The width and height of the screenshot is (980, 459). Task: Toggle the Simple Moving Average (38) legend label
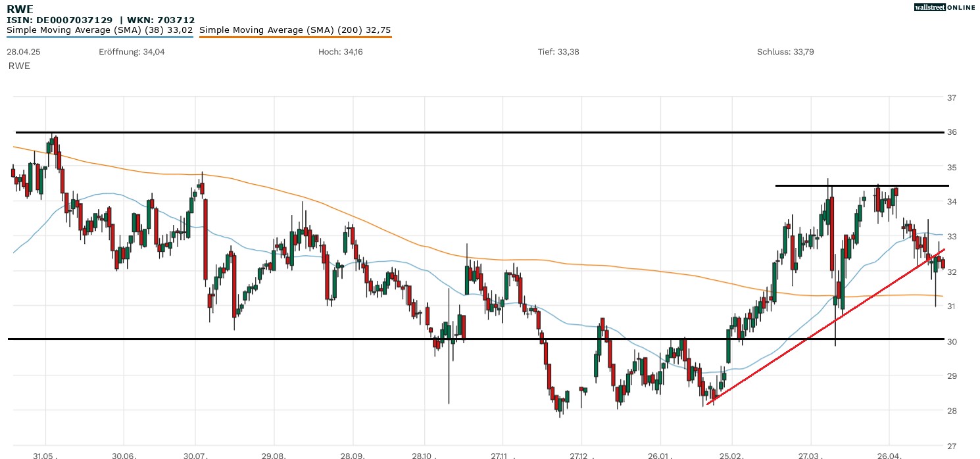pos(99,30)
